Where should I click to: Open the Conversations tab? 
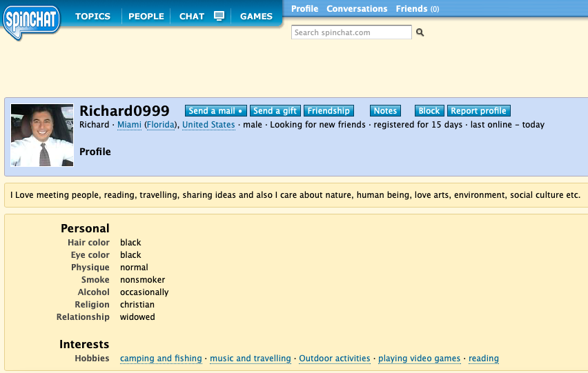pos(357,8)
